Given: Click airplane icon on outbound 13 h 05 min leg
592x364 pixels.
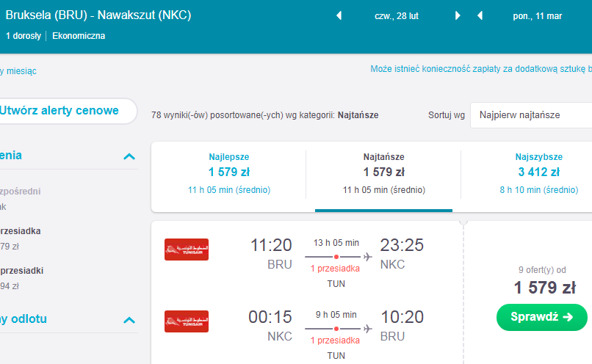Looking at the screenshot, I should tap(368, 257).
